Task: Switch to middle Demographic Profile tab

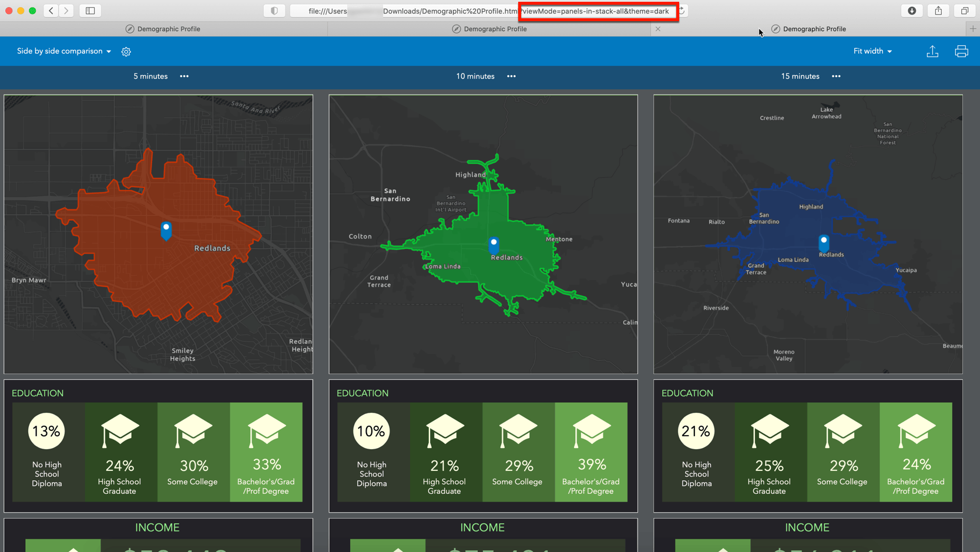Action: 489,29
